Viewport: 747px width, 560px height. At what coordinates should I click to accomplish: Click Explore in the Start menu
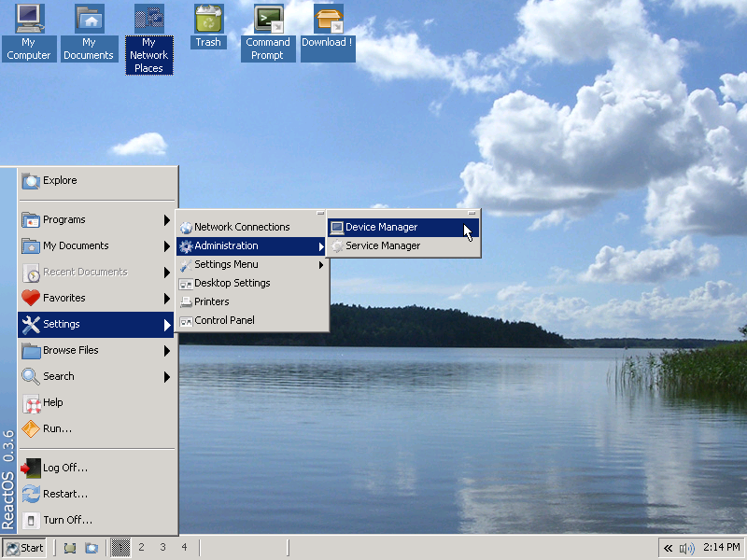click(x=96, y=181)
